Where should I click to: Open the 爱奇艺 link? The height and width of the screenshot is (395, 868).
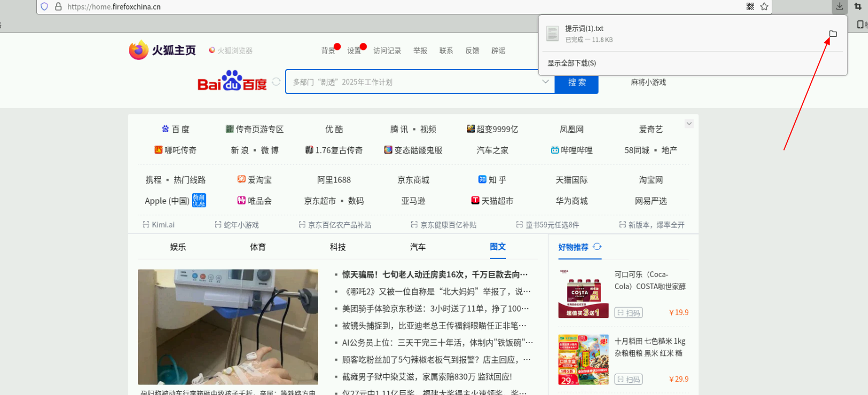(651, 129)
